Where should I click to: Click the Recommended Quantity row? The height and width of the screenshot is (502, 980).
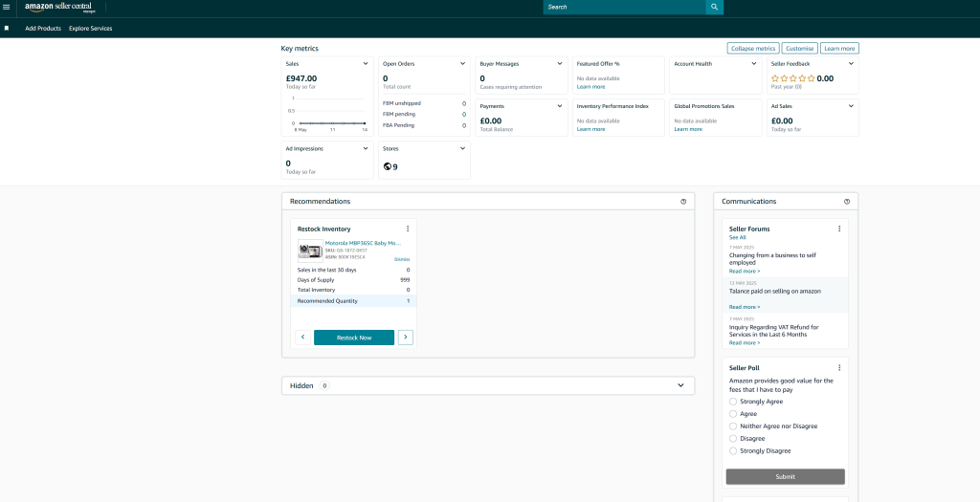(x=354, y=301)
